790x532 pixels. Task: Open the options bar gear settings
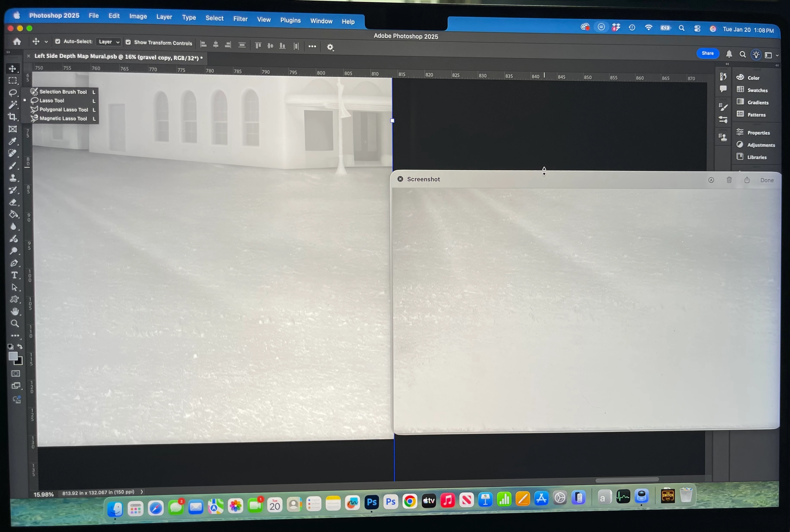pyautogui.click(x=330, y=47)
